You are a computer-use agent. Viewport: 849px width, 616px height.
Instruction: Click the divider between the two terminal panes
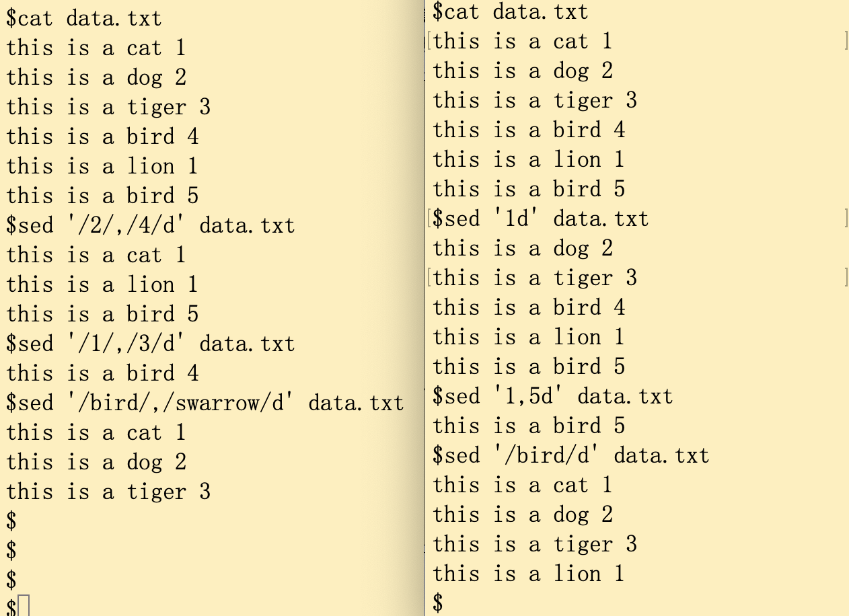click(424, 308)
